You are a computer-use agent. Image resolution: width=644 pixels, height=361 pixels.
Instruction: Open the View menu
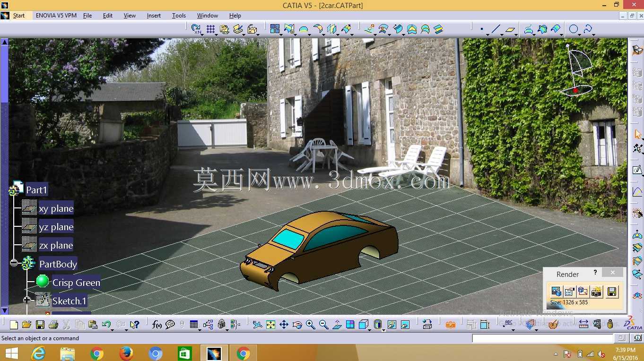tap(130, 16)
